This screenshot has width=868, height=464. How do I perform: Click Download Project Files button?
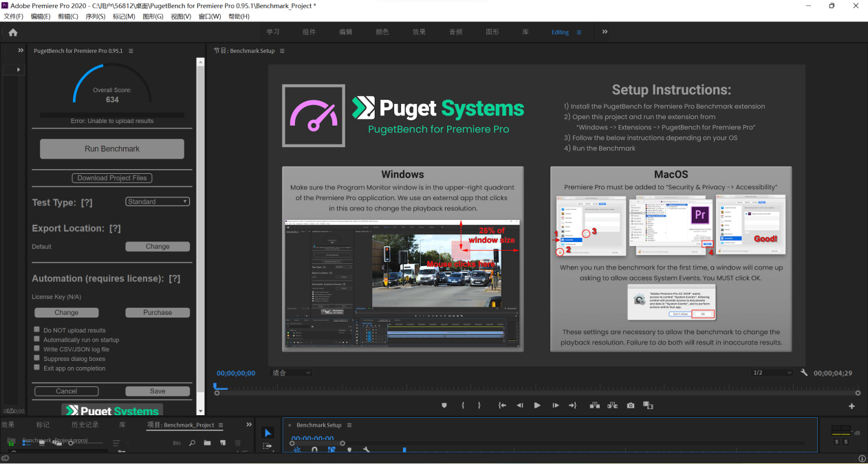111,178
